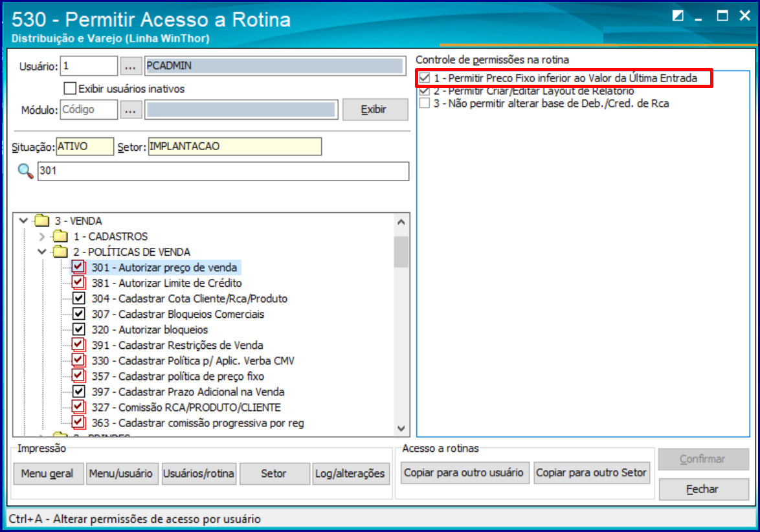Uncheck routine 363 - Cadastrar comissão progressiva
Viewport: 760px width, 532px height.
coord(78,422)
